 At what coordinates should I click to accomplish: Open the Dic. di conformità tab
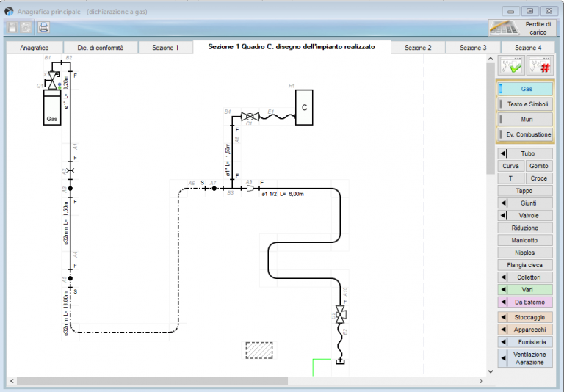(101, 48)
